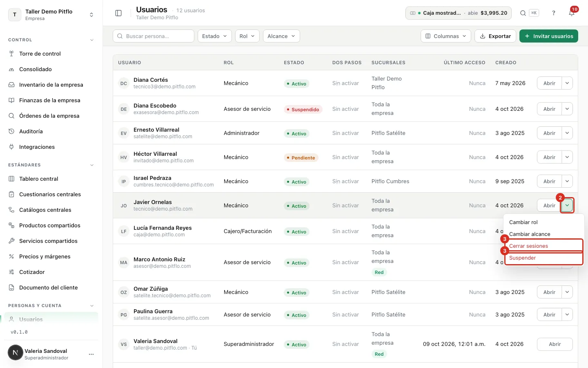Open the Rol filter dropdown
This screenshot has height=368, width=588.
click(247, 36)
